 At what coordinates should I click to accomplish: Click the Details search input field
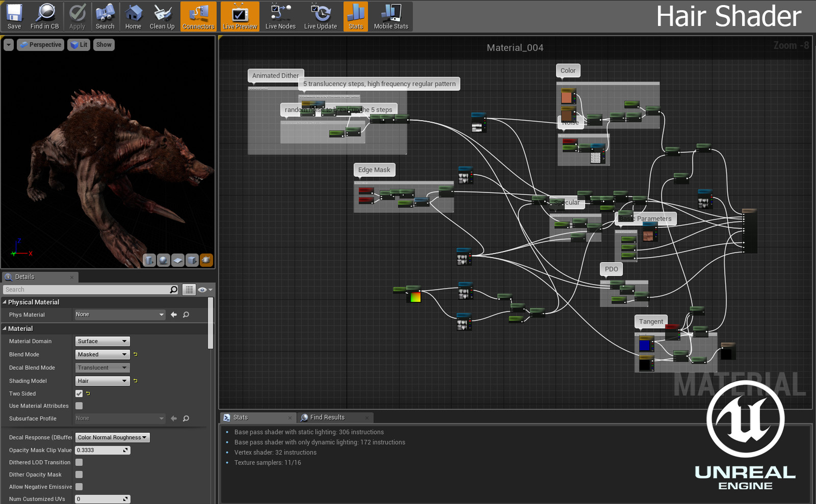click(87, 289)
